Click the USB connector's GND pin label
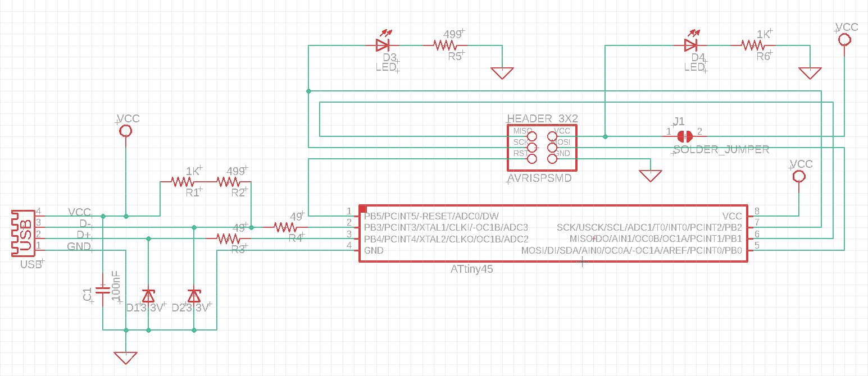The image size is (868, 376). coord(79,246)
